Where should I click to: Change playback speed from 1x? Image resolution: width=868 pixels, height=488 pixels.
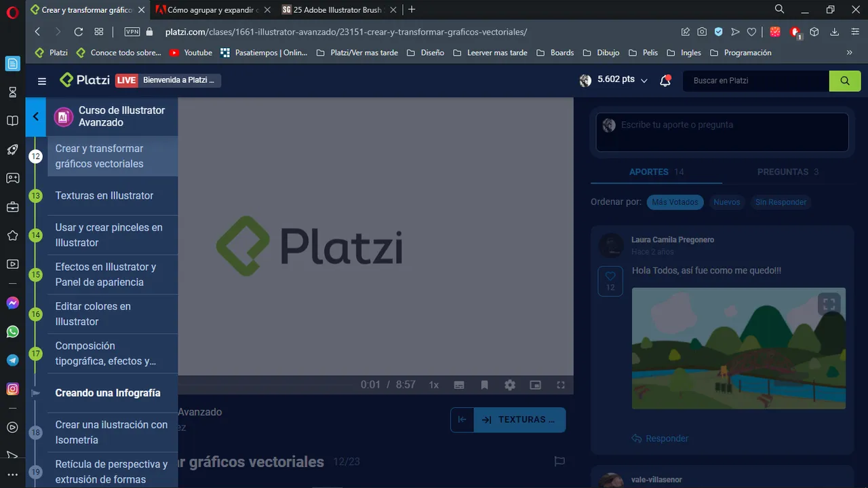tap(433, 385)
